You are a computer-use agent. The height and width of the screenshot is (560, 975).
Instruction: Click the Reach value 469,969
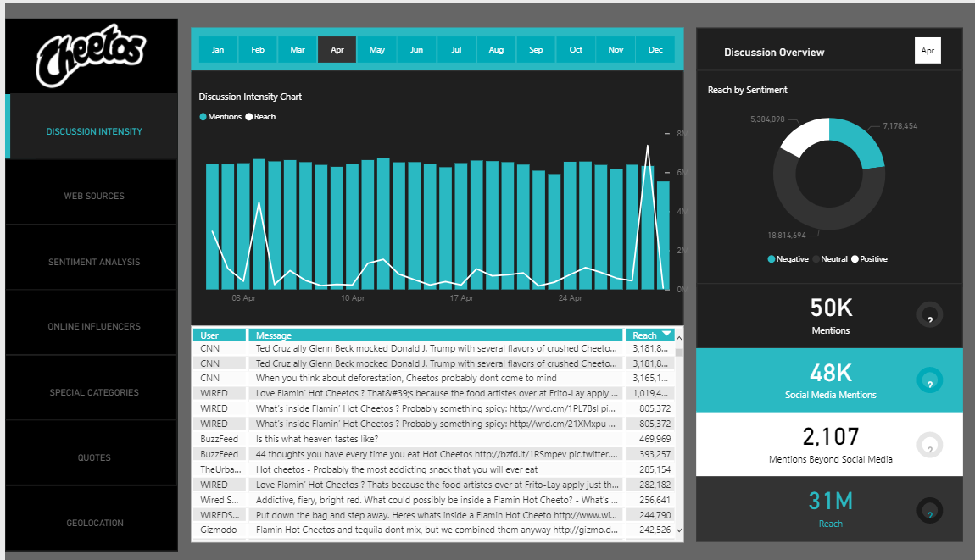point(655,440)
